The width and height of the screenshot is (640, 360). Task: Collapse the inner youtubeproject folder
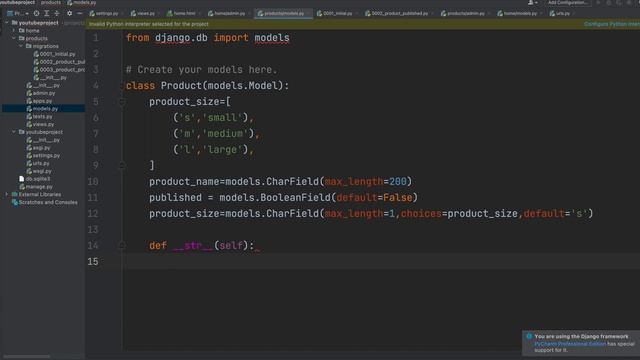coord(13,132)
